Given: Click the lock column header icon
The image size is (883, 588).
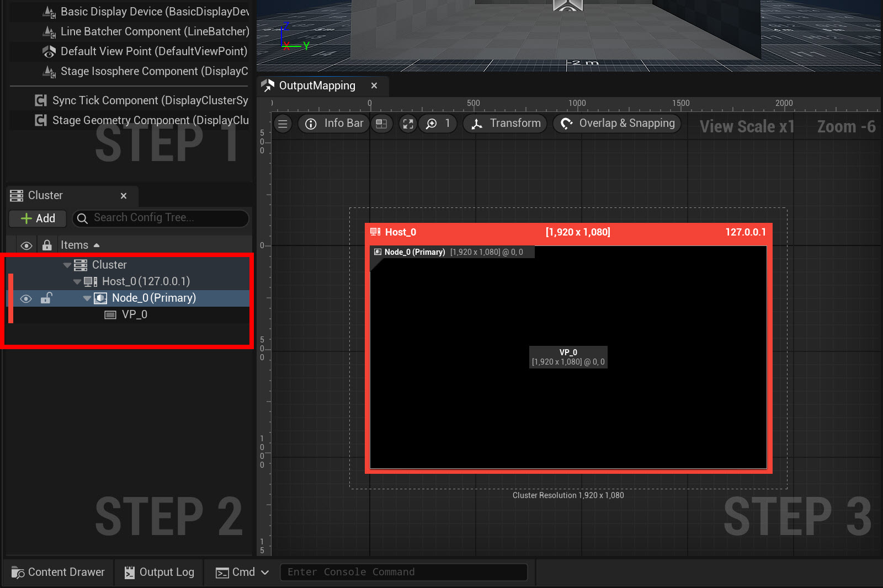Looking at the screenshot, I should click(47, 245).
